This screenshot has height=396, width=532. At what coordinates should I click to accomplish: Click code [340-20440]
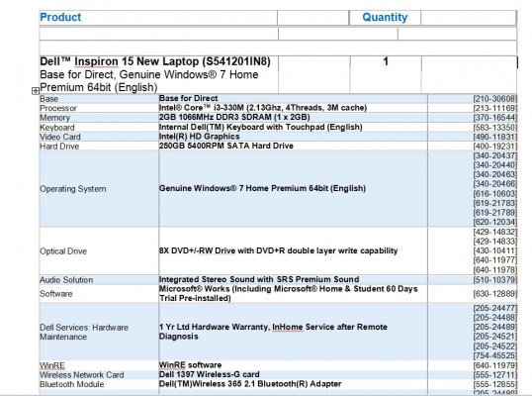click(x=495, y=165)
